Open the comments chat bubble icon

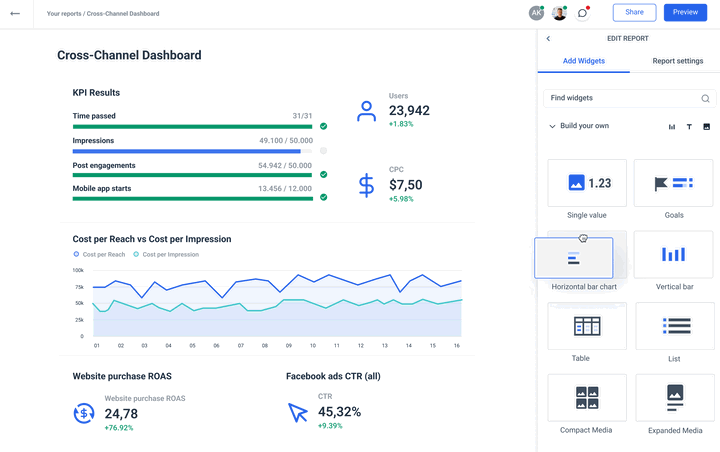tap(582, 13)
